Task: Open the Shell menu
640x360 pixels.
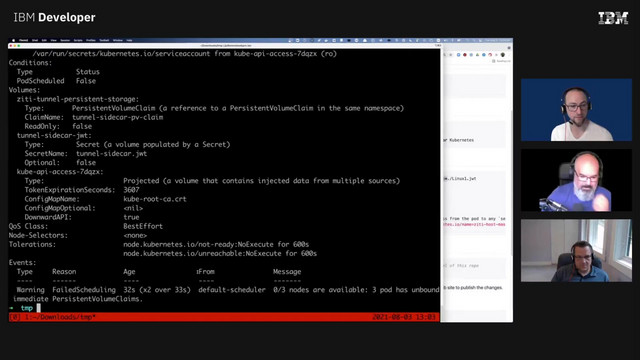Action: coord(35,40)
